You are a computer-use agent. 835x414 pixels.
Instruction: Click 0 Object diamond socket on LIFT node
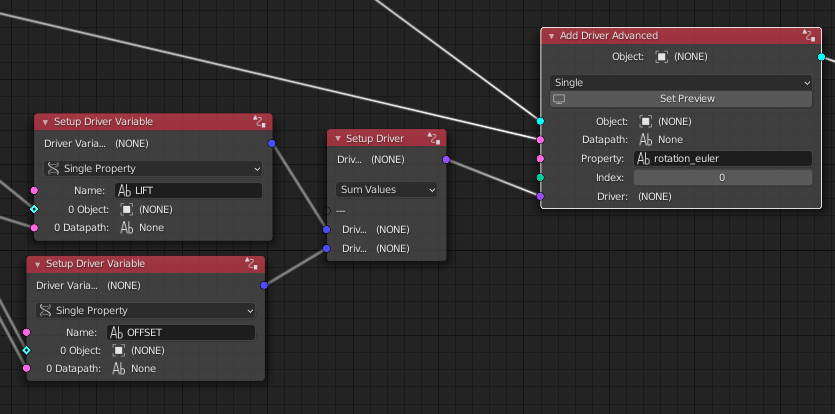(x=35, y=209)
